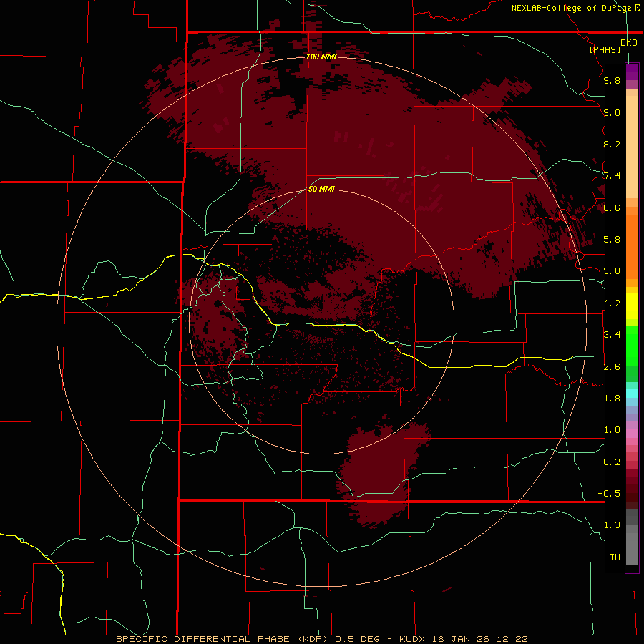This screenshot has width=644, height=644.
Task: Click the TH threshold label on legend
Action: pyautogui.click(x=615, y=557)
